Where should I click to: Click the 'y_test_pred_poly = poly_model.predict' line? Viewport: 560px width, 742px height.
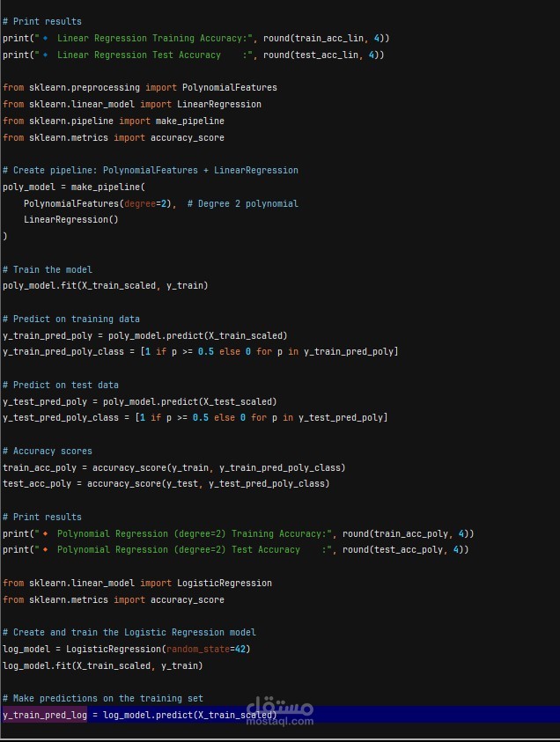tap(140, 401)
